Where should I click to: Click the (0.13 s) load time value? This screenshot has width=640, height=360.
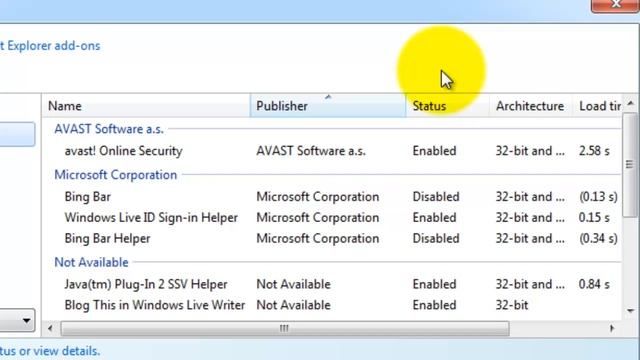coord(598,197)
